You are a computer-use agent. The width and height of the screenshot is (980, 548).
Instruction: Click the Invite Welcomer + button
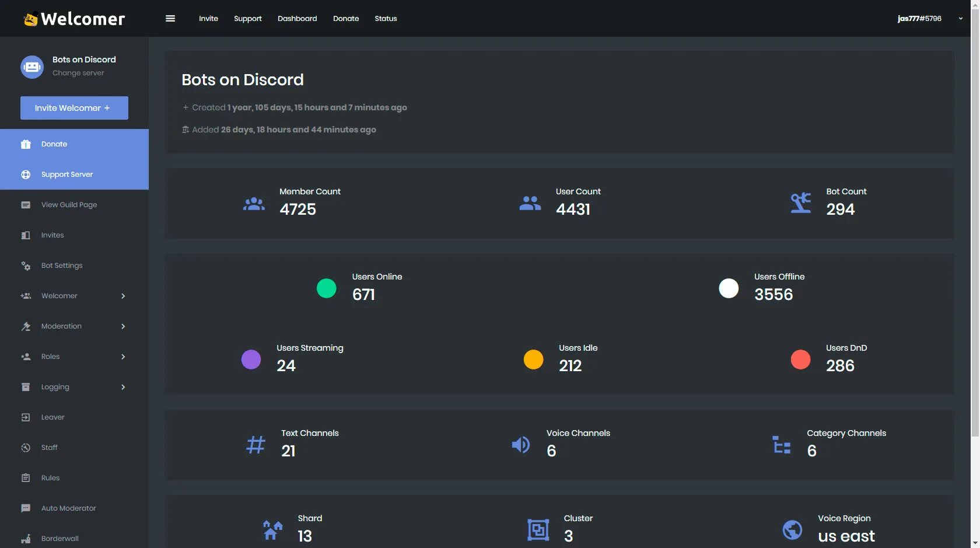pyautogui.click(x=74, y=108)
